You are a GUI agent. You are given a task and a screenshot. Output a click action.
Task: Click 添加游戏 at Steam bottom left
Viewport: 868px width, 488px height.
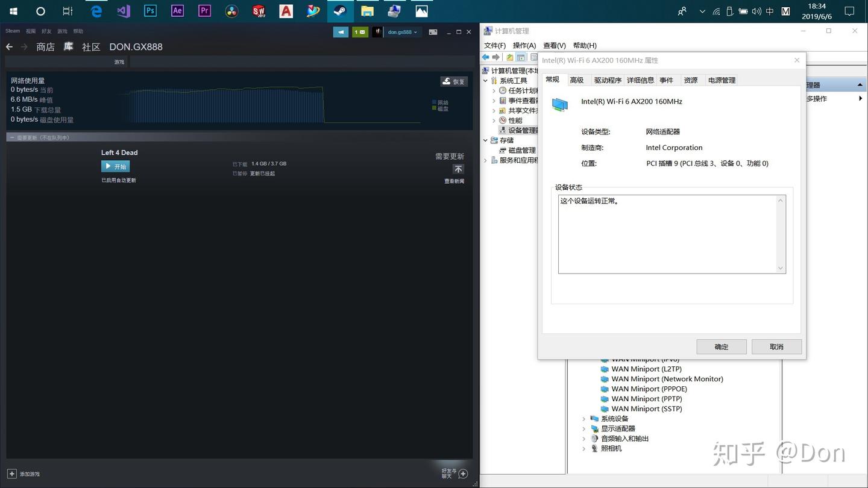[x=24, y=474]
